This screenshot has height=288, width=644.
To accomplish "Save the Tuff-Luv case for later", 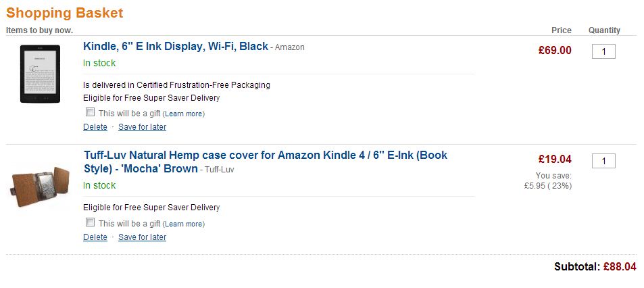I will click(x=142, y=237).
